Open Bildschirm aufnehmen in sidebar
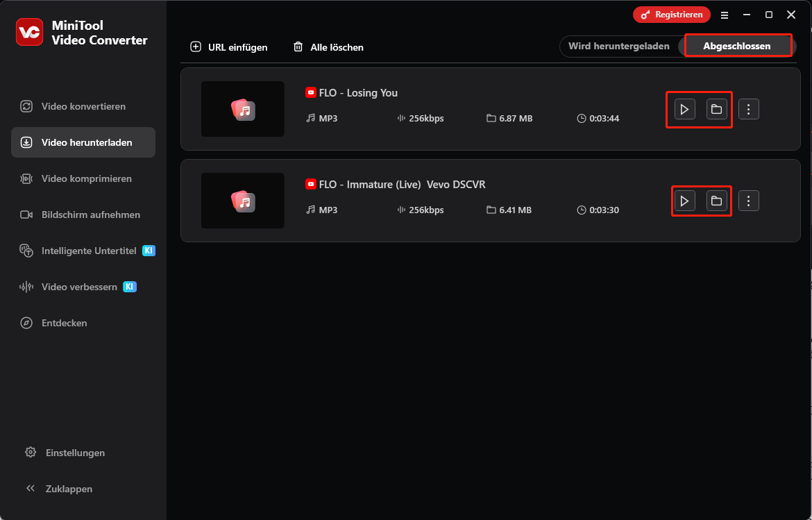This screenshot has height=520, width=812. point(83,215)
